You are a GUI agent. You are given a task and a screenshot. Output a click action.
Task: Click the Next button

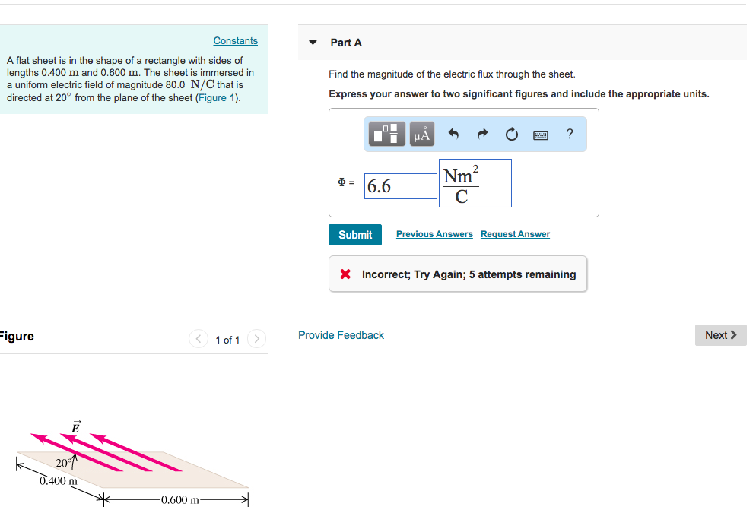pos(719,334)
